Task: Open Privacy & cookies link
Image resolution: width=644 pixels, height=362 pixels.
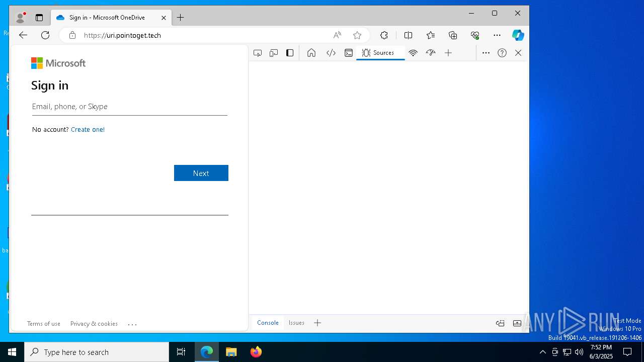Action: tap(94, 324)
